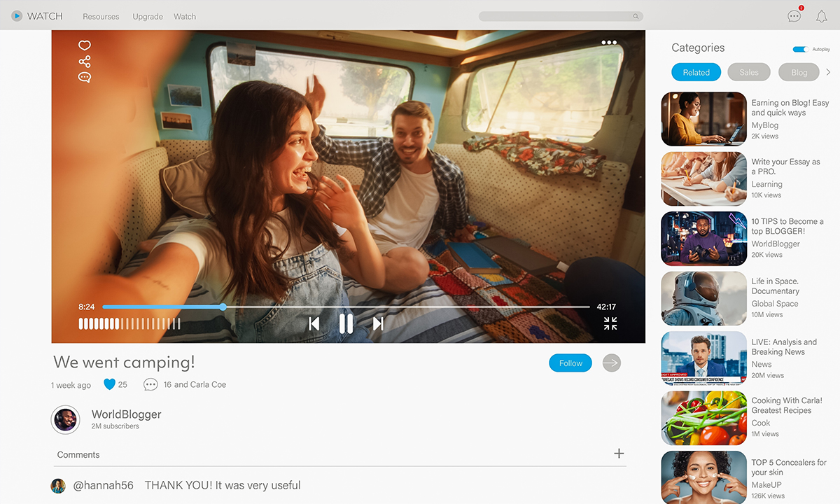The width and height of the screenshot is (840, 504).
Task: Toggle the Autoplay switch
Action: click(800, 50)
